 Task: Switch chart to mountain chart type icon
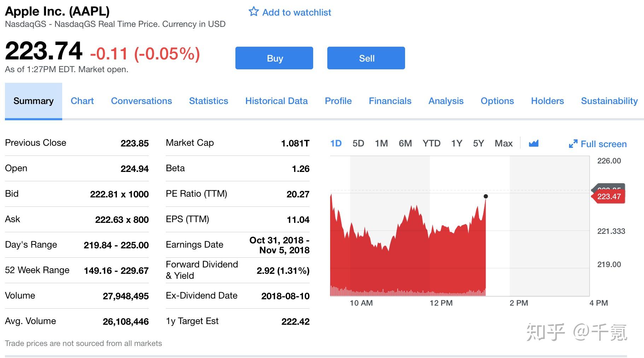pyautogui.click(x=533, y=143)
